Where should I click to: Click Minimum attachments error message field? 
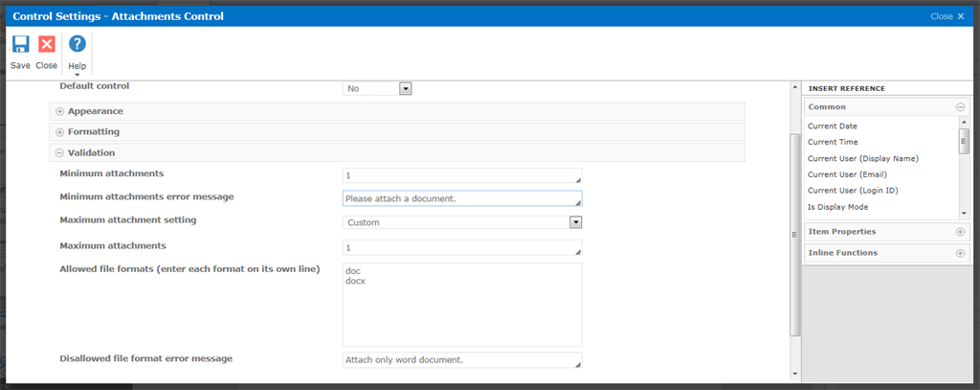[x=461, y=199]
